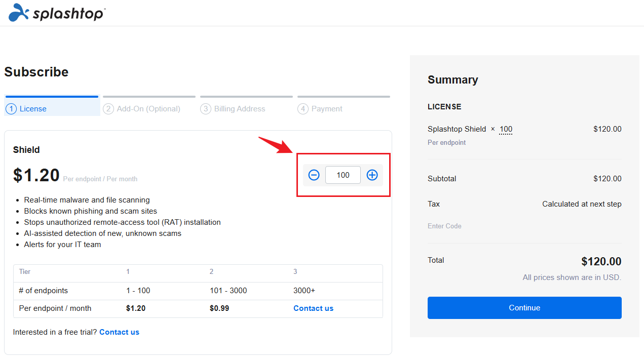644x361 pixels.
Task: Click 'AI-assisted detection of new, unknown scams'
Action: tap(102, 233)
